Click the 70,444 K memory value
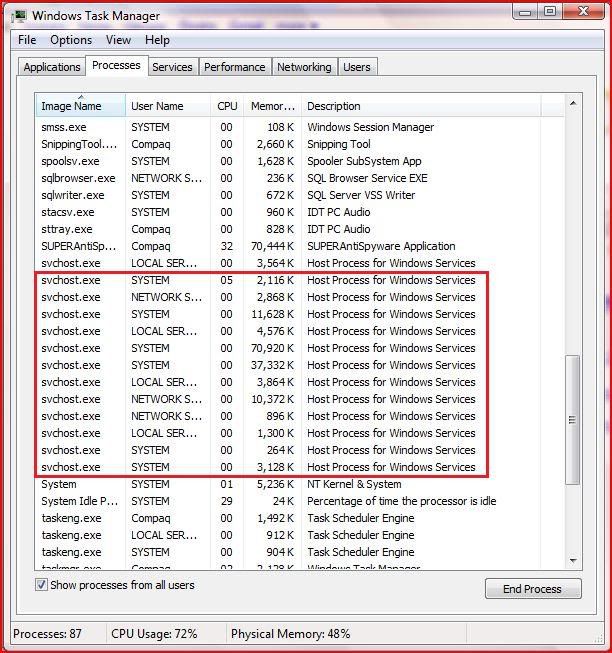This screenshot has height=653, width=612. coord(272,246)
